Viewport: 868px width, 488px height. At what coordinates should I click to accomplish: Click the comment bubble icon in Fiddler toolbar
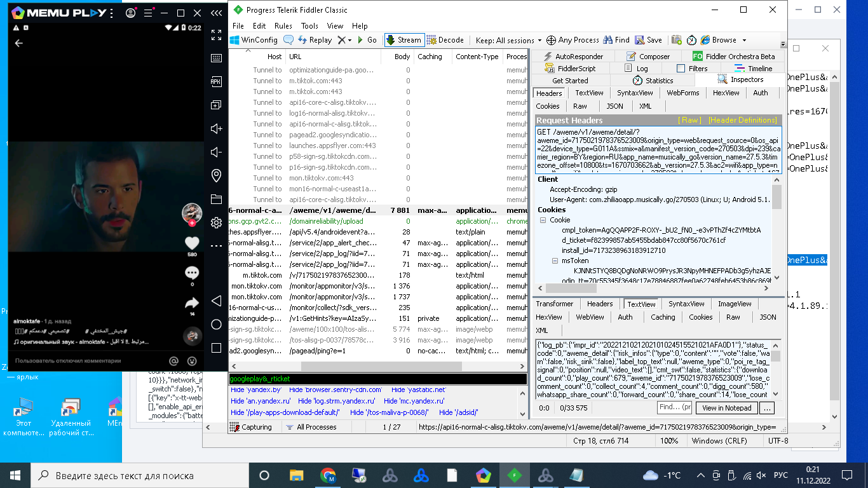point(288,40)
